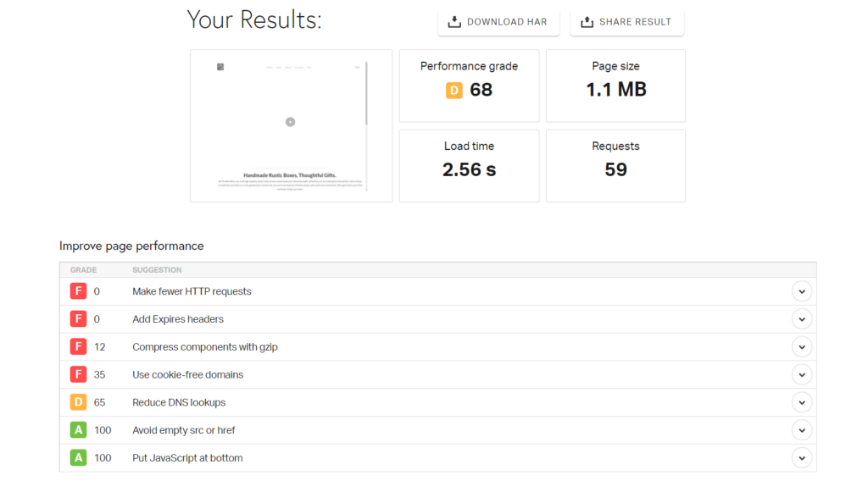Click the download icon beside Download HAR
The height and width of the screenshot is (492, 868).
click(x=454, y=22)
